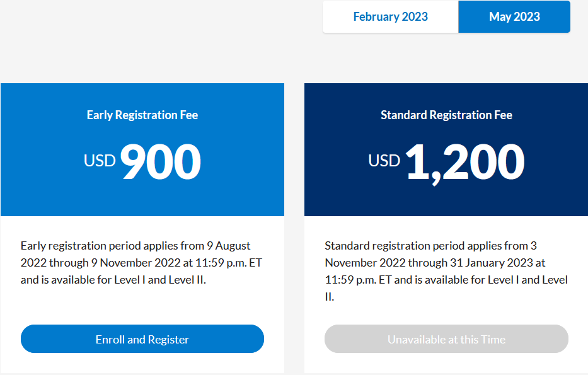Click the dark navy standard fee banner
This screenshot has width=588, height=375.
click(x=446, y=195)
